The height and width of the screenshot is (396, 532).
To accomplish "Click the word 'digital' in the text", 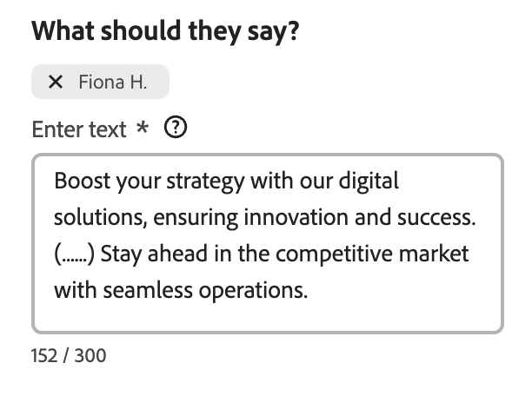I will click(x=369, y=181).
